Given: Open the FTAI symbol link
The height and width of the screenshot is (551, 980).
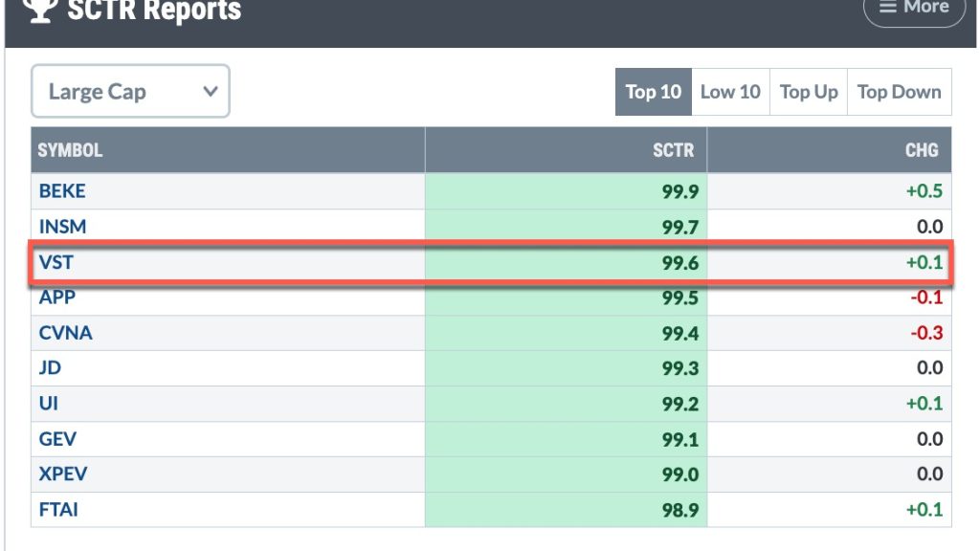Looking at the screenshot, I should coord(58,509).
